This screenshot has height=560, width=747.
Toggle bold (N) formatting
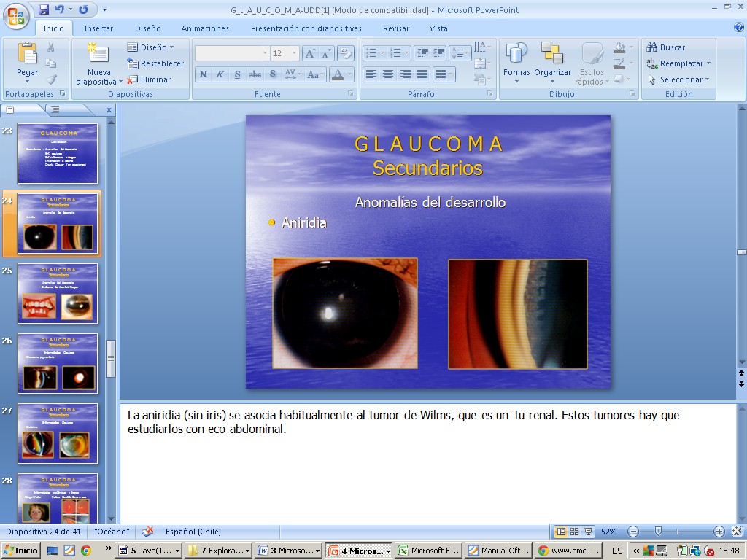click(x=203, y=74)
